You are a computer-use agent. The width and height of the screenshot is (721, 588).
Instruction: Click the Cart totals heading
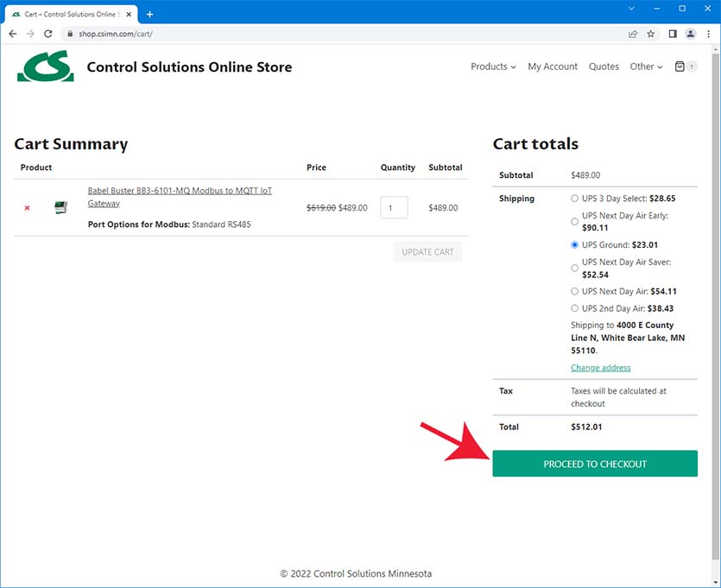tap(535, 144)
